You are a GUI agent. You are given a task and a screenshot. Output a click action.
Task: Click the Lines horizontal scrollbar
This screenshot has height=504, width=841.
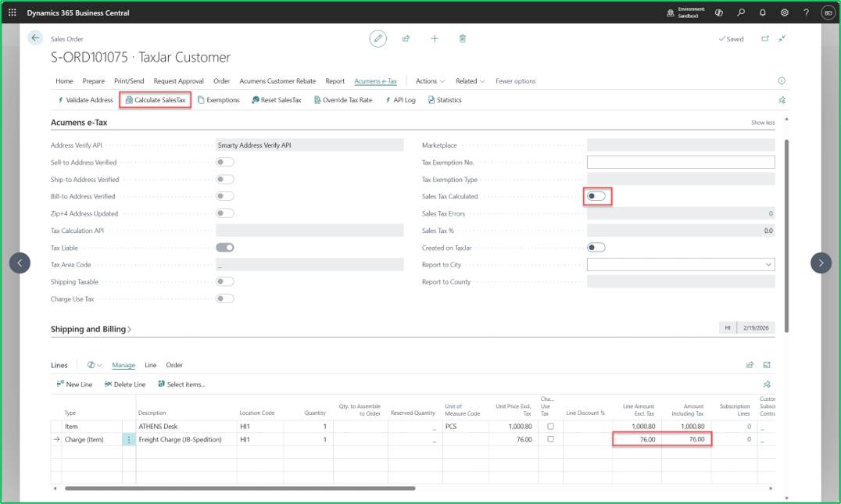[240, 488]
